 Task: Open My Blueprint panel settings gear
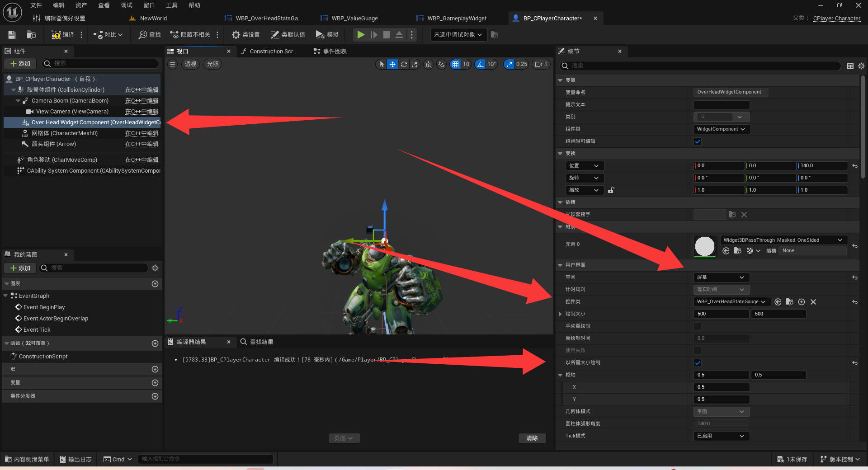click(x=155, y=268)
